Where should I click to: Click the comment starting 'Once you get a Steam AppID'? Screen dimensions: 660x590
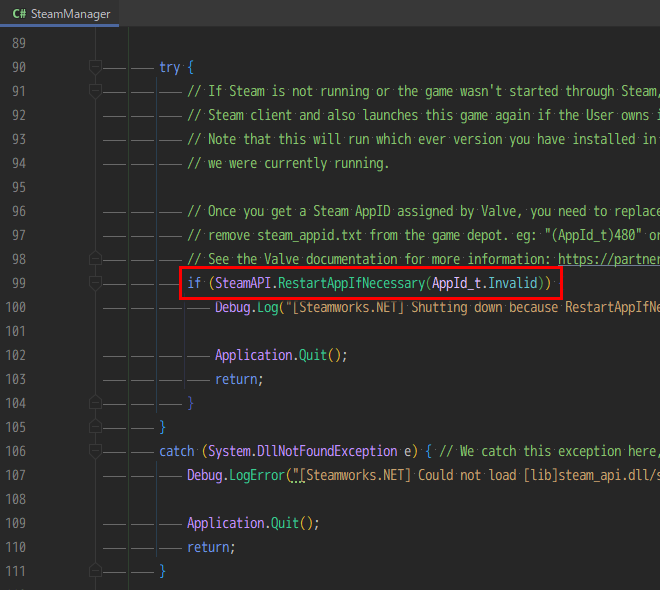[423, 211]
